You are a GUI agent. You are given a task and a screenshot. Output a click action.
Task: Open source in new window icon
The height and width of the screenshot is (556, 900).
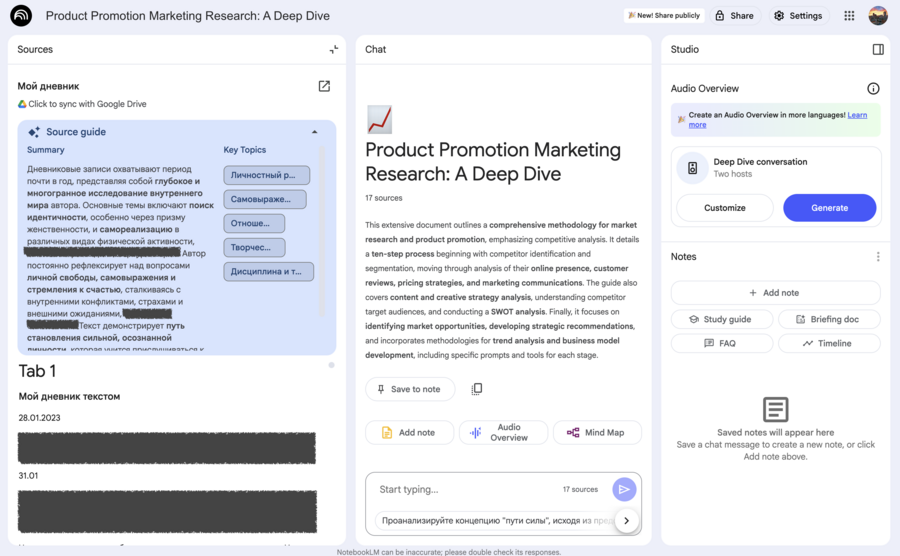[324, 86]
